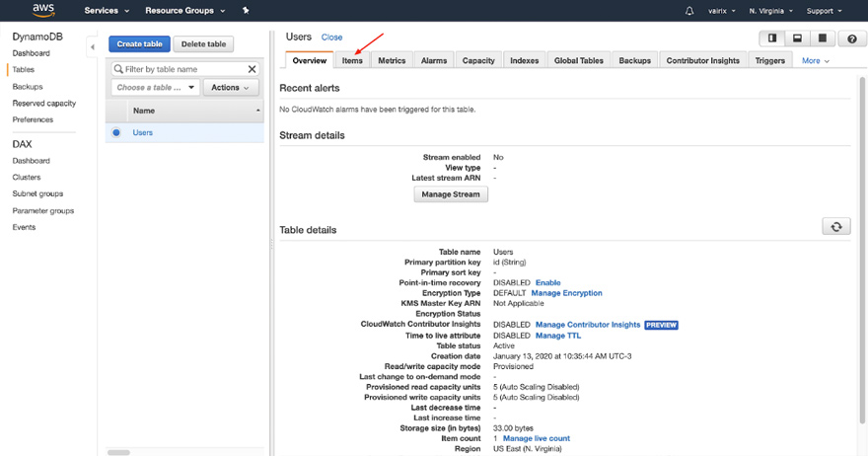Open the Support dropdown
The image size is (868, 456).
[824, 11]
